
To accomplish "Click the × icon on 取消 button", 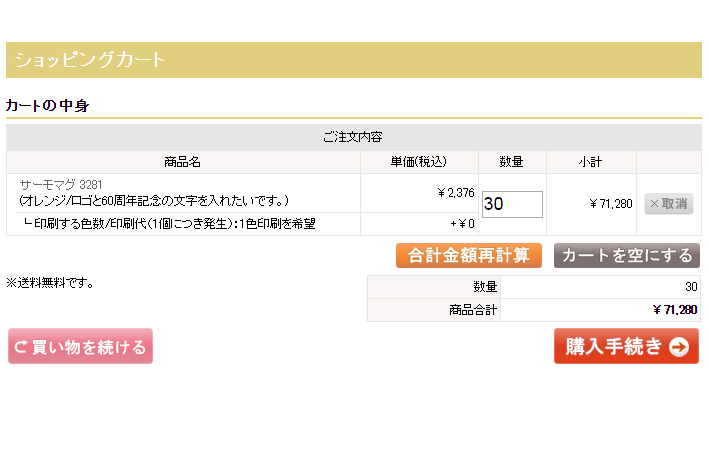I will 654,204.
